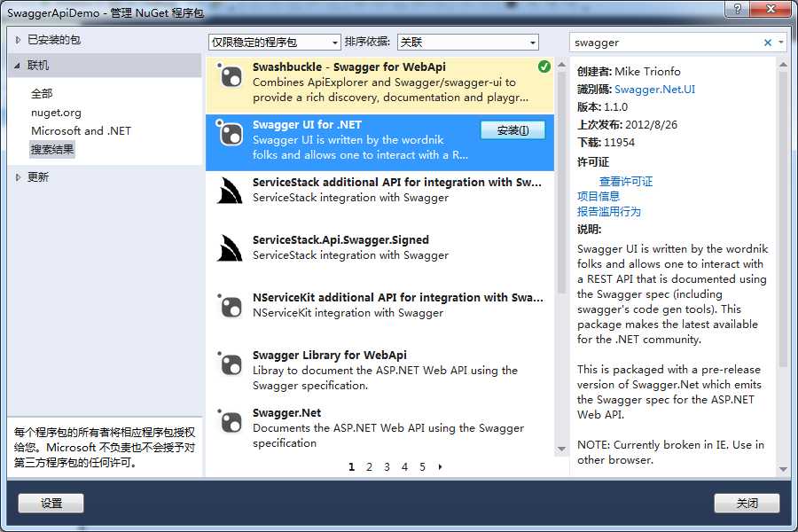This screenshot has width=798, height=532.
Task: Click the green installed checkmark on Swashbuckle
Action: click(x=544, y=66)
